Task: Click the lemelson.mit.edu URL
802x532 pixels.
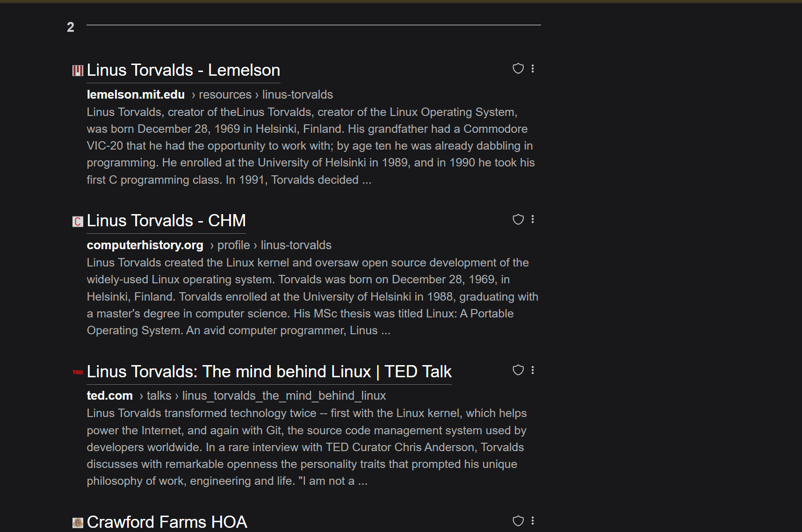Action: (x=136, y=94)
